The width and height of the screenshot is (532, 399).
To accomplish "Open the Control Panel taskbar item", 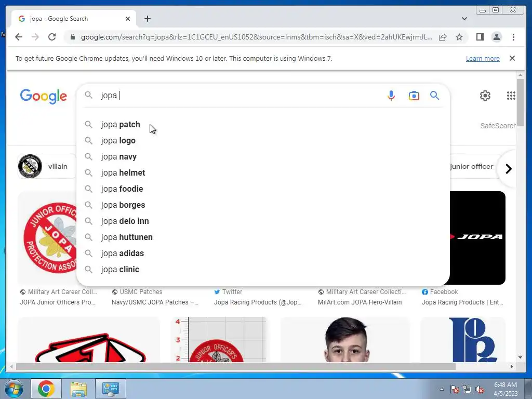I will 111,389.
